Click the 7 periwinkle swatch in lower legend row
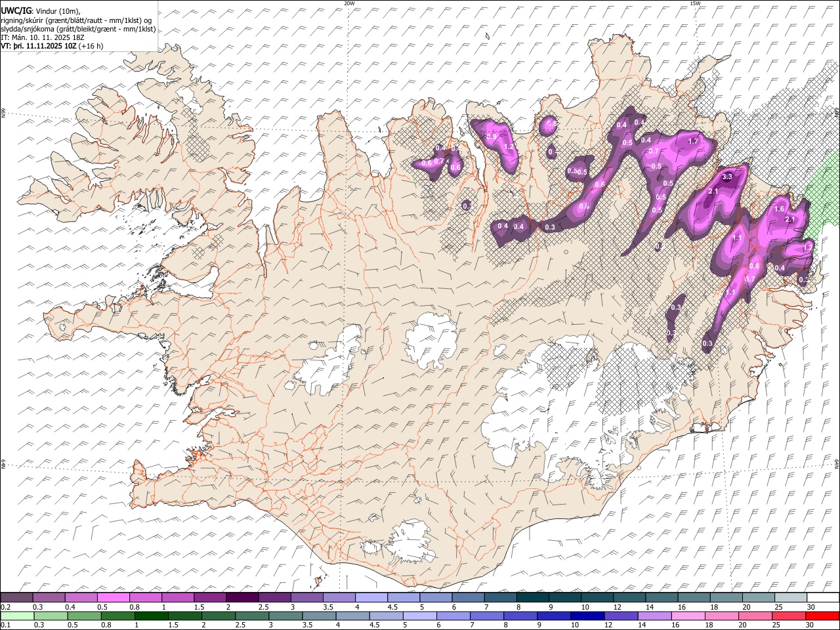 487,616
